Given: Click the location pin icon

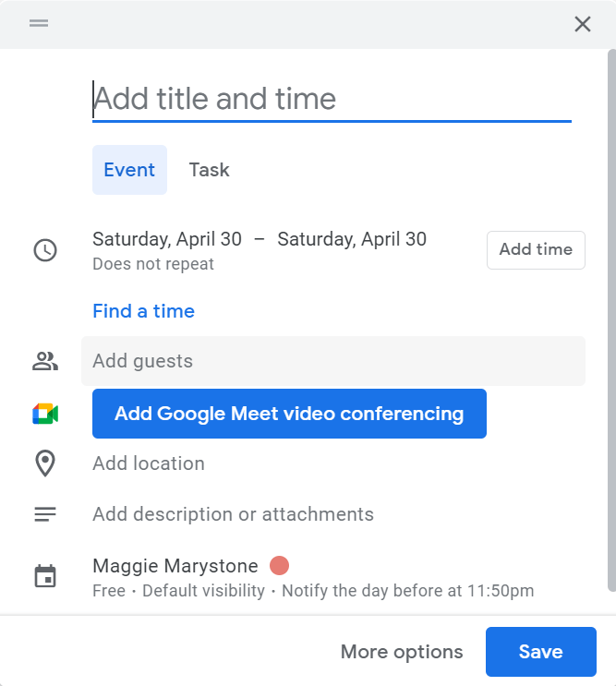Looking at the screenshot, I should (x=45, y=463).
